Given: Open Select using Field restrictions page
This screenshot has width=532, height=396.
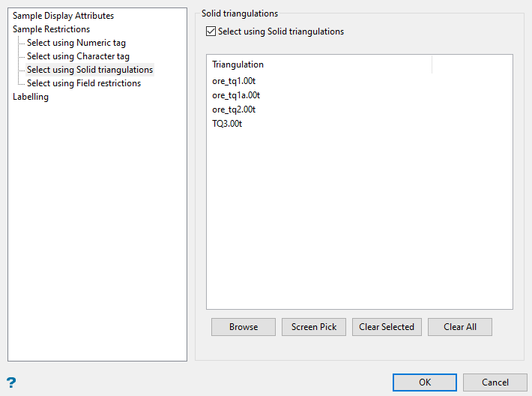Looking at the screenshot, I should point(84,83).
